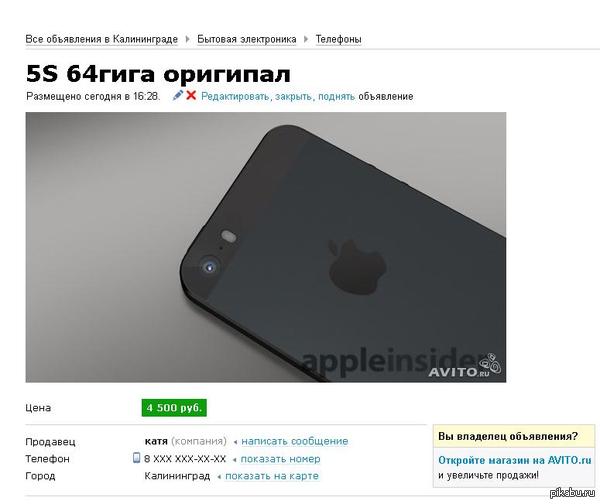Viewport: 600px width, 504px height.
Task: Reveal the phone via показать номер
Action: click(280, 459)
